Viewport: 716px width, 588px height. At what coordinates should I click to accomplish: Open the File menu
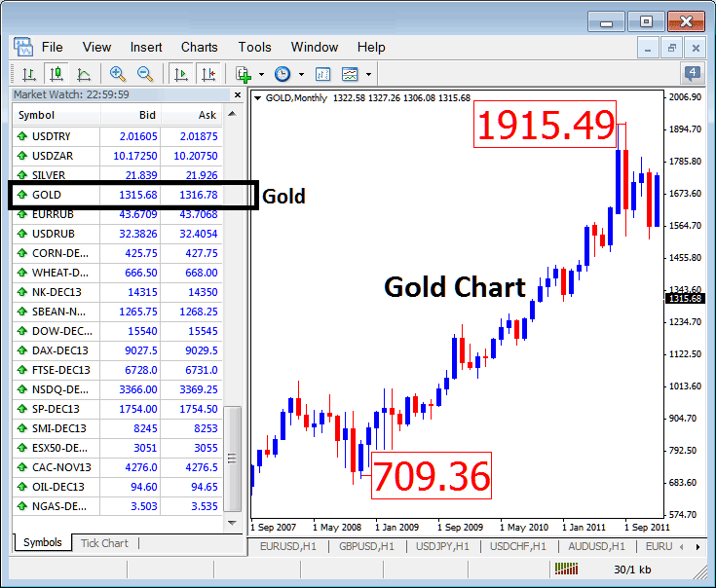tap(52, 47)
